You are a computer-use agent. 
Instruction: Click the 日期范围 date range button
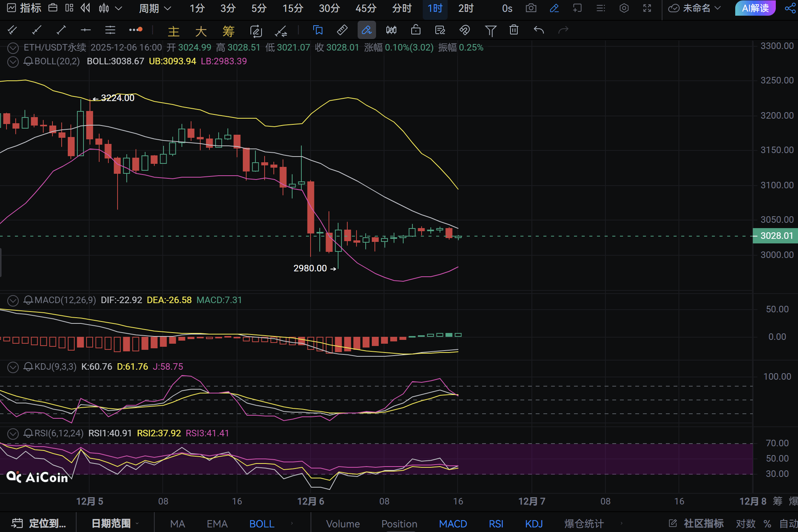(111, 524)
